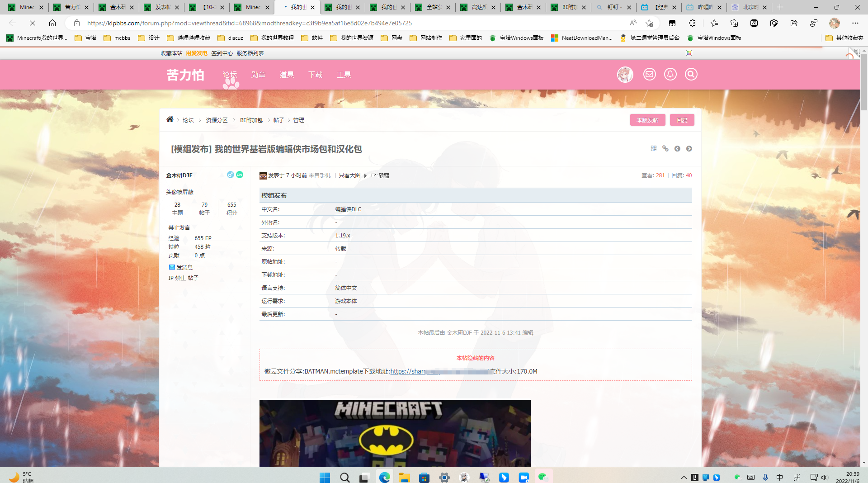The image size is (868, 483).
Task: Click 只看大图 filter link
Action: (349, 175)
